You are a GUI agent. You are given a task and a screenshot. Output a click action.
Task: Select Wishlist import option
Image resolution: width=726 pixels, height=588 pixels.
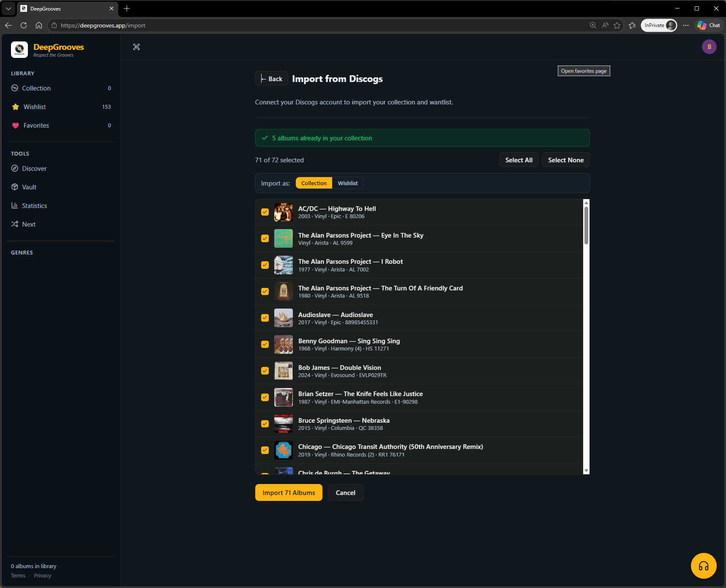coord(348,183)
